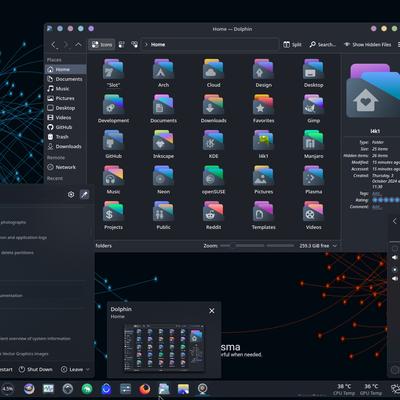Set rating stars in Information panel
The width and height of the screenshot is (400, 400).
[386, 200]
